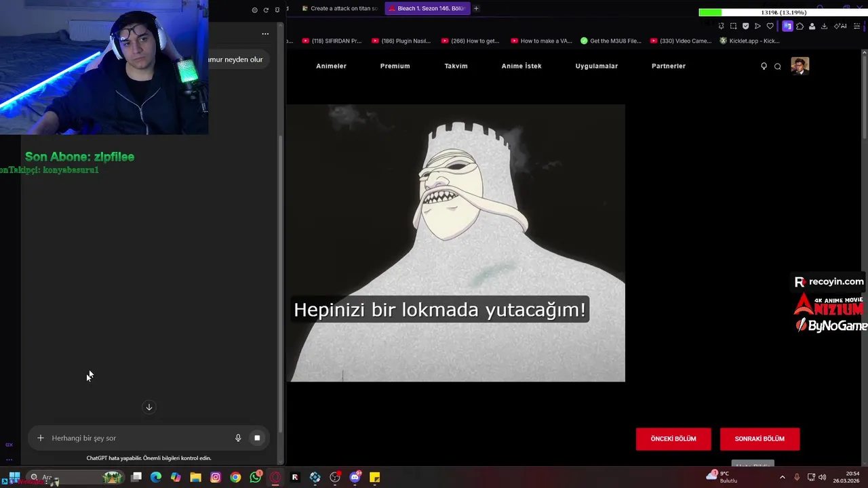Open the translate extension icon
The image size is (868, 488).
tap(787, 26)
